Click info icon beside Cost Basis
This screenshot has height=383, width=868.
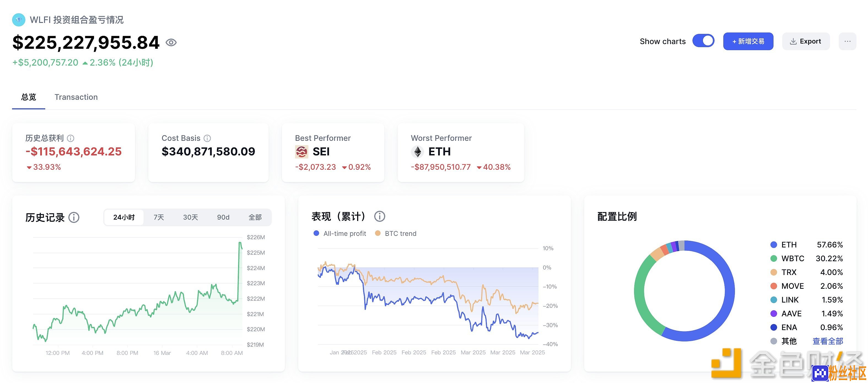pyautogui.click(x=207, y=138)
